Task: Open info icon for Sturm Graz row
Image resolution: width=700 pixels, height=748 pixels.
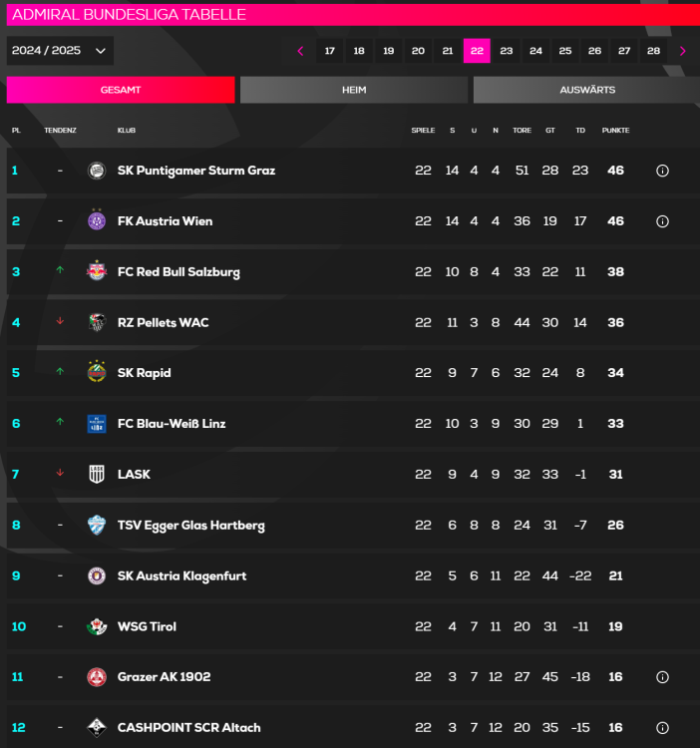Action: tap(662, 171)
